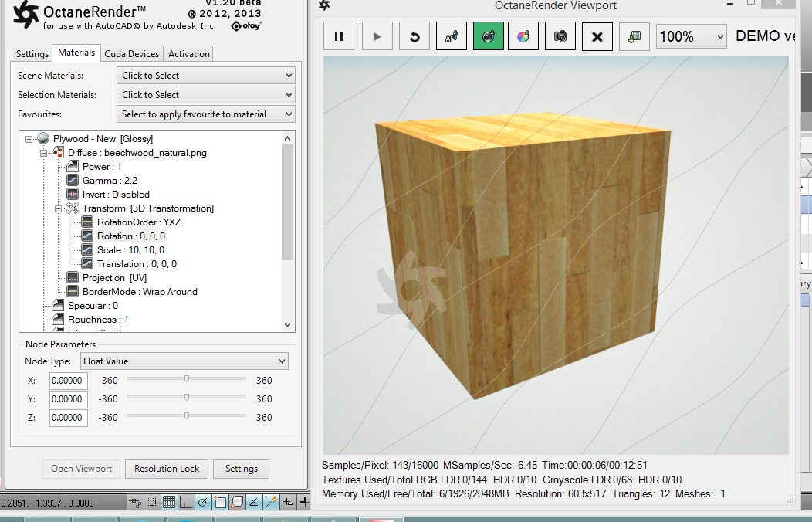Toggle Object Snap square icon
This screenshot has width=812, height=522.
(220, 502)
